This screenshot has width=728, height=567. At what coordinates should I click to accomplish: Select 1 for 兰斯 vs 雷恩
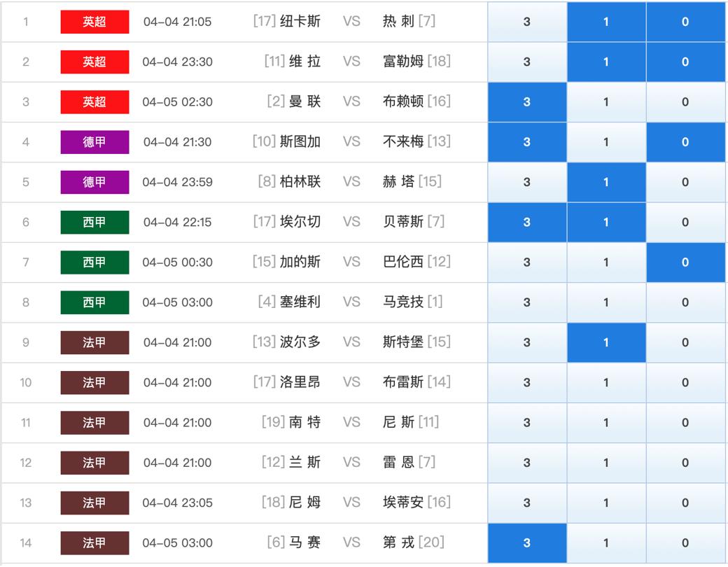click(606, 463)
